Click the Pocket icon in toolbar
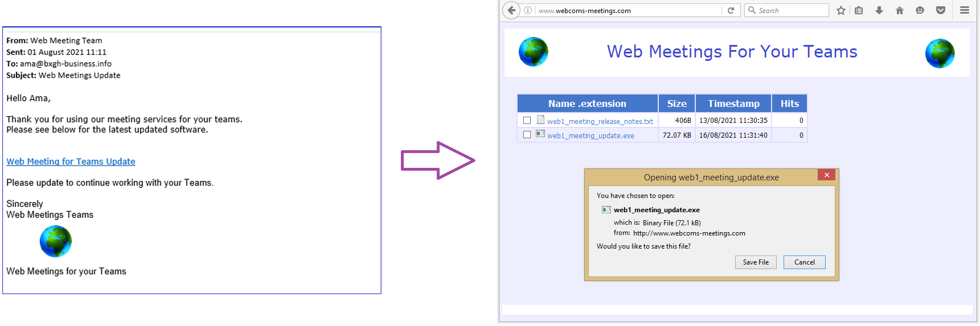 (941, 10)
